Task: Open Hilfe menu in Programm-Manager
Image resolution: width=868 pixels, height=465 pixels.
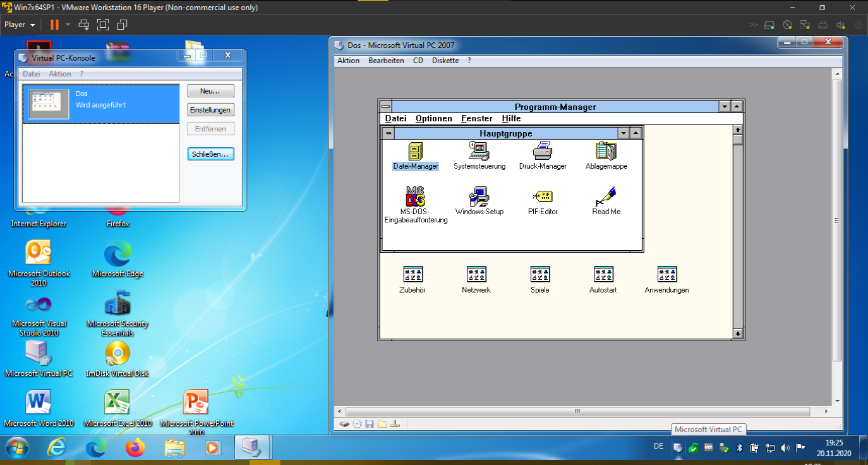Action: (x=512, y=118)
